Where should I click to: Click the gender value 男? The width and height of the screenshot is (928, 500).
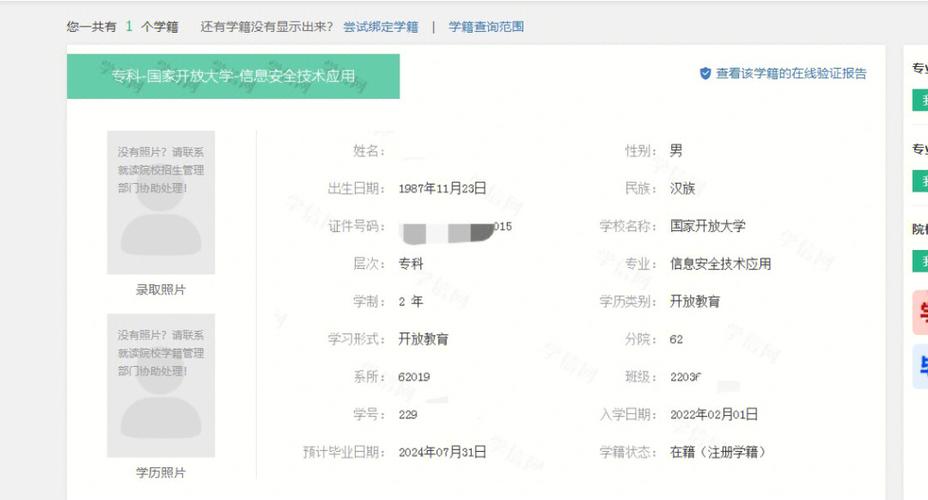[676, 151]
